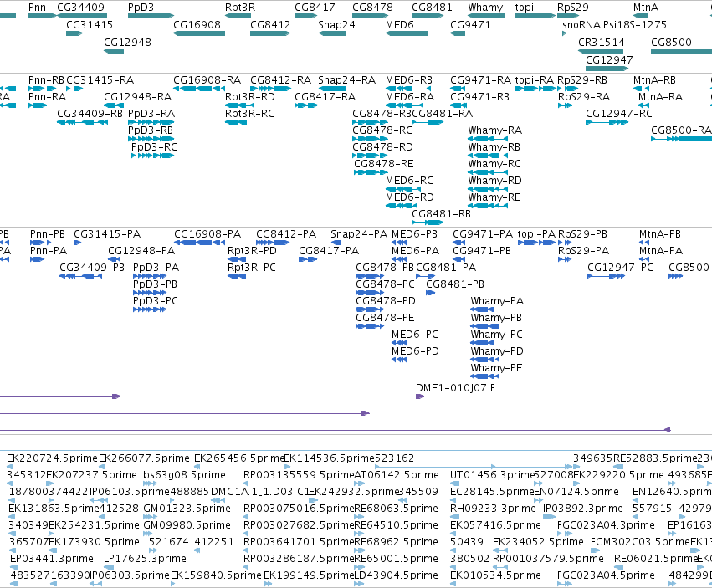
Task: Select the CG16908-RA transcript label
Action: pyautogui.click(x=207, y=80)
